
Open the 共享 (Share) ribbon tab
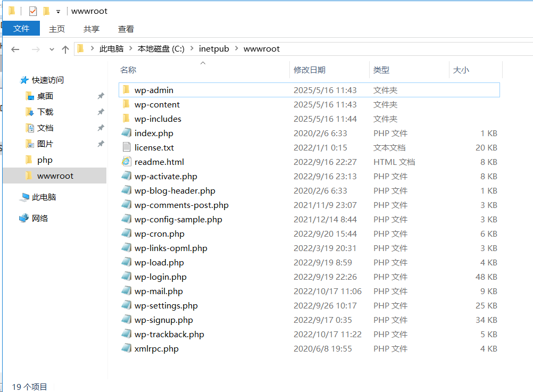click(91, 29)
